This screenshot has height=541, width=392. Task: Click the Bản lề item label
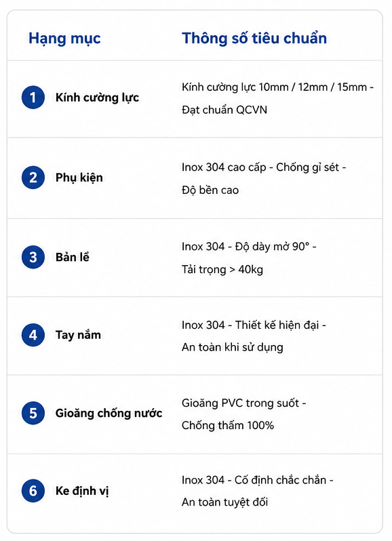[x=73, y=257]
